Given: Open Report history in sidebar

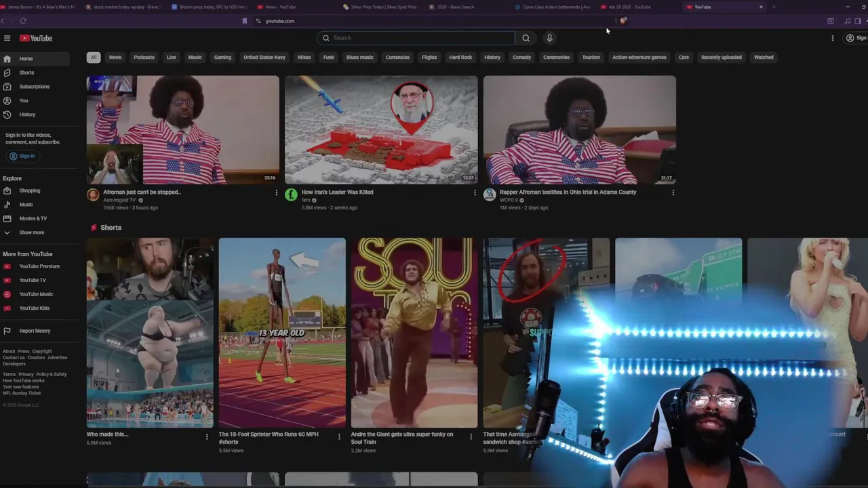Looking at the screenshot, I should [x=35, y=331].
